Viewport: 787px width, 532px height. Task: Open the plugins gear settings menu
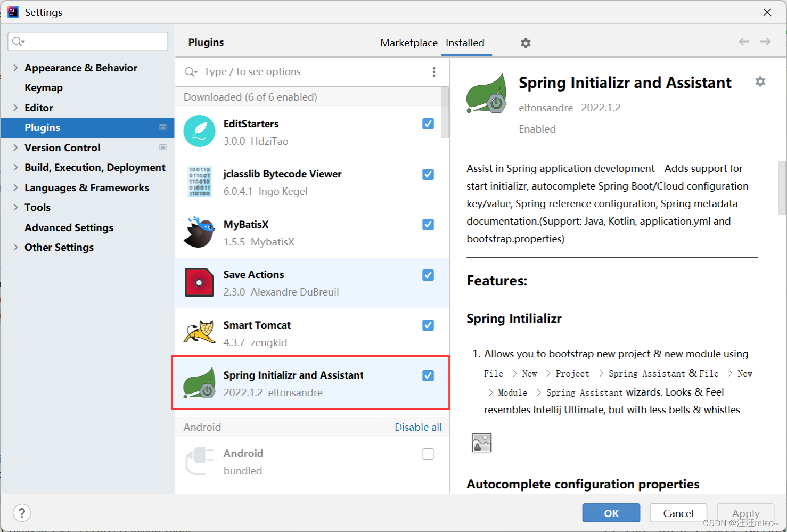pos(526,43)
